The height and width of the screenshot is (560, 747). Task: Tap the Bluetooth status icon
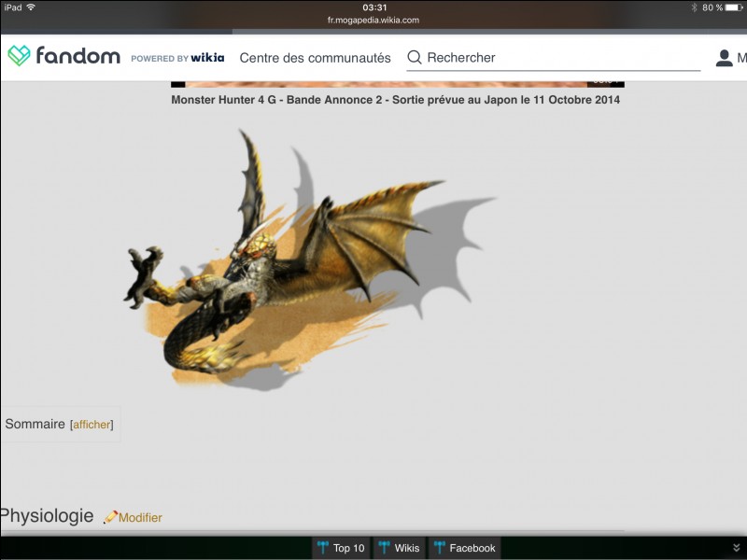click(694, 7)
